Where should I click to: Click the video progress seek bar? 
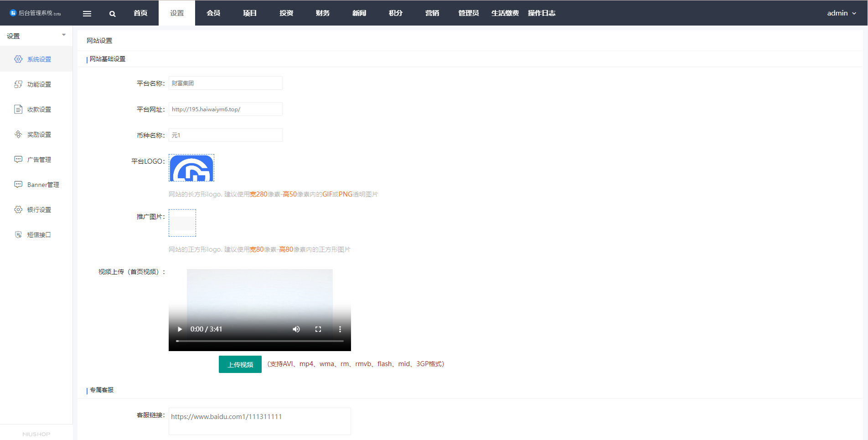click(260, 341)
